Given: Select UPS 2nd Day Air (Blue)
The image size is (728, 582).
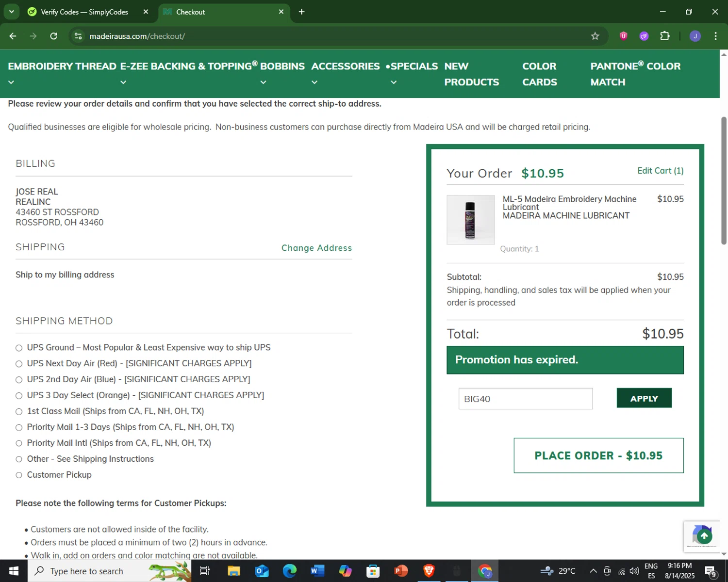Looking at the screenshot, I should (19, 380).
